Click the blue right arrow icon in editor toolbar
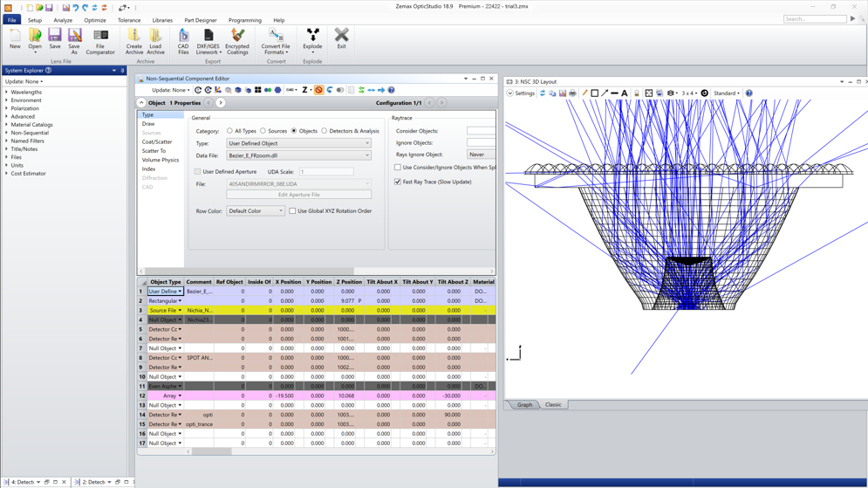The height and width of the screenshot is (488, 868). 381,90
